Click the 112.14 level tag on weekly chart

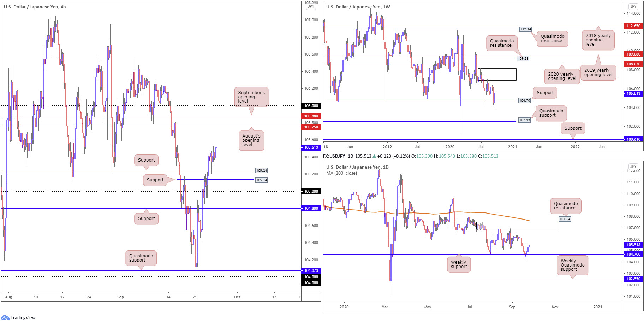[525, 29]
